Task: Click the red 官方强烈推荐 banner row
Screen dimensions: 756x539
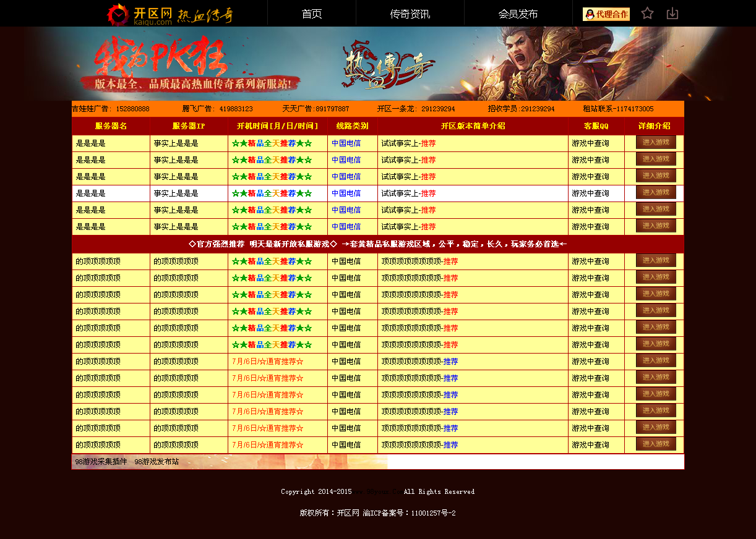Action: (x=378, y=244)
